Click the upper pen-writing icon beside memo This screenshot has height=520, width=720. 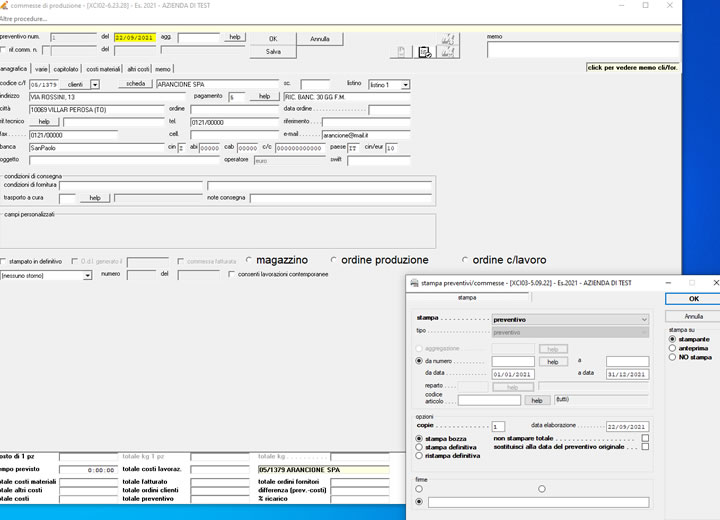(x=448, y=39)
